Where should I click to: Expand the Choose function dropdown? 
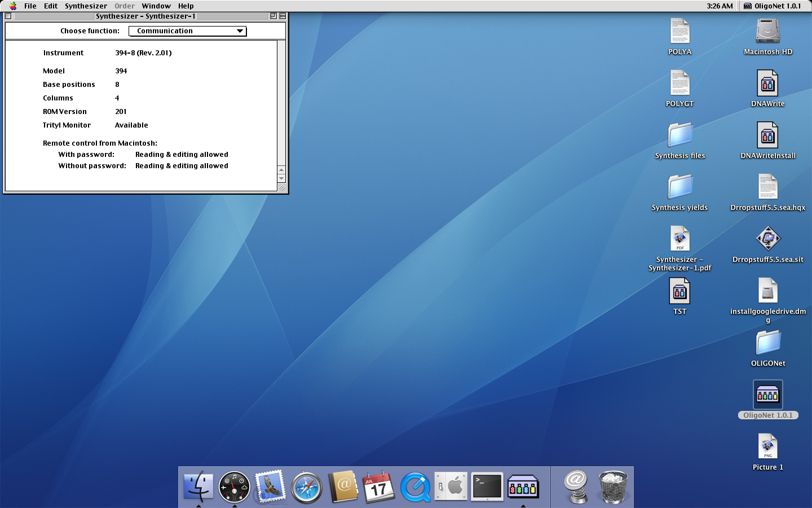pos(187,31)
